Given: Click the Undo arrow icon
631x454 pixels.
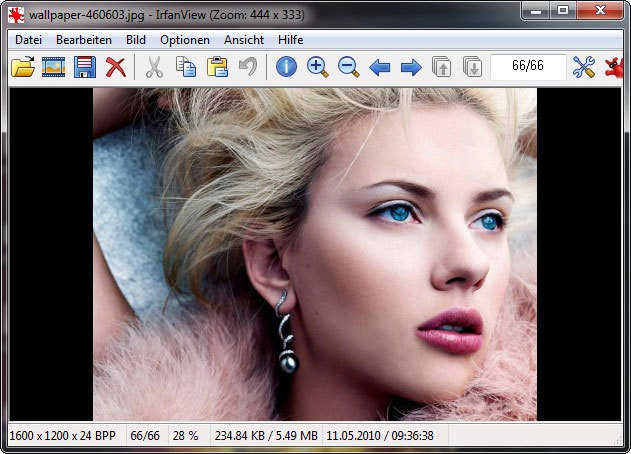Looking at the screenshot, I should (x=247, y=68).
